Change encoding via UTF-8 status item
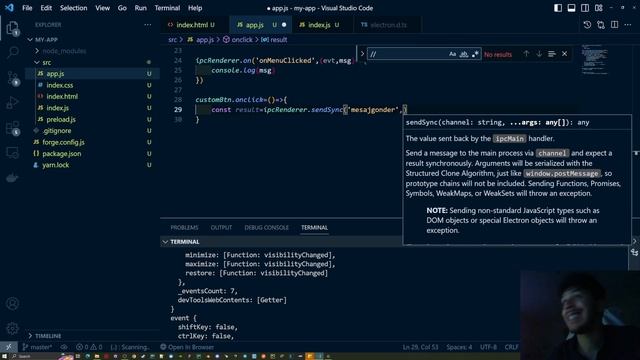The image size is (640, 360). pos(488,347)
